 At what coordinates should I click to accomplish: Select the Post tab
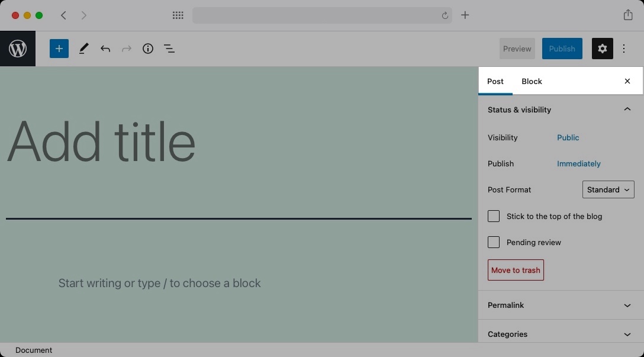point(495,81)
